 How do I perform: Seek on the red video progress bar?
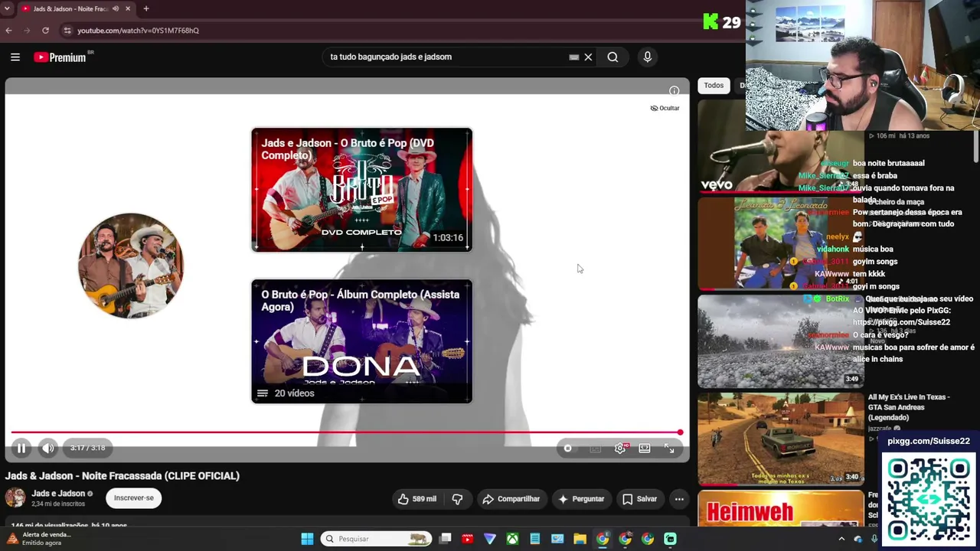(345, 432)
